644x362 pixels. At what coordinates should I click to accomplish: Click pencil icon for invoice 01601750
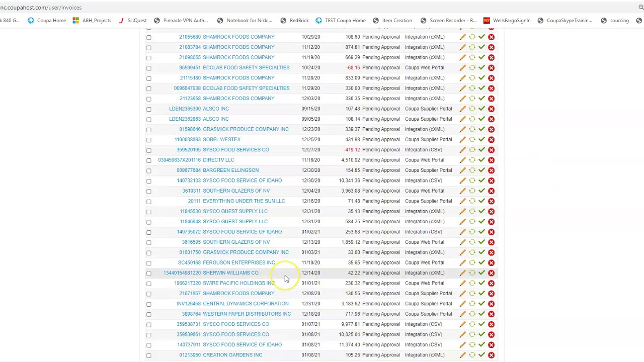coord(462,252)
